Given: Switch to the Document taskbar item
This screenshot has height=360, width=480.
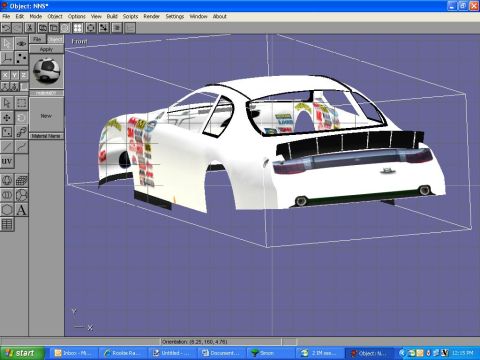Looking at the screenshot, I should pos(221,353).
